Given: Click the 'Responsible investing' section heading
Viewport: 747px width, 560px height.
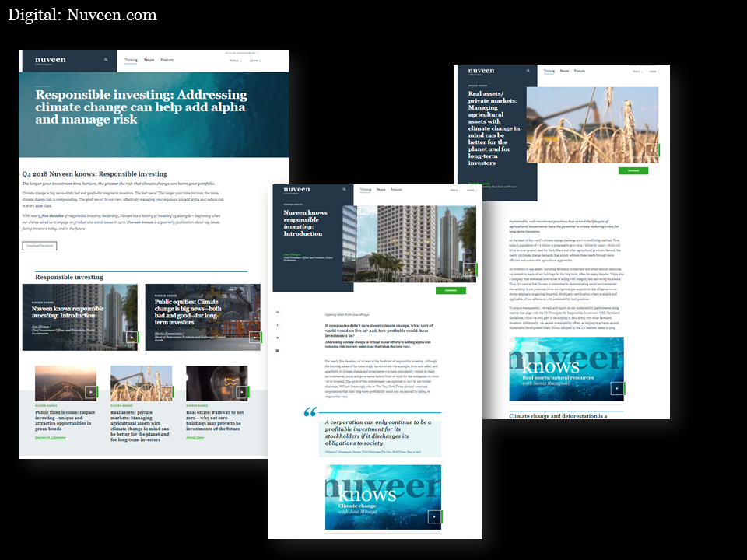Looking at the screenshot, I should pos(69,277).
